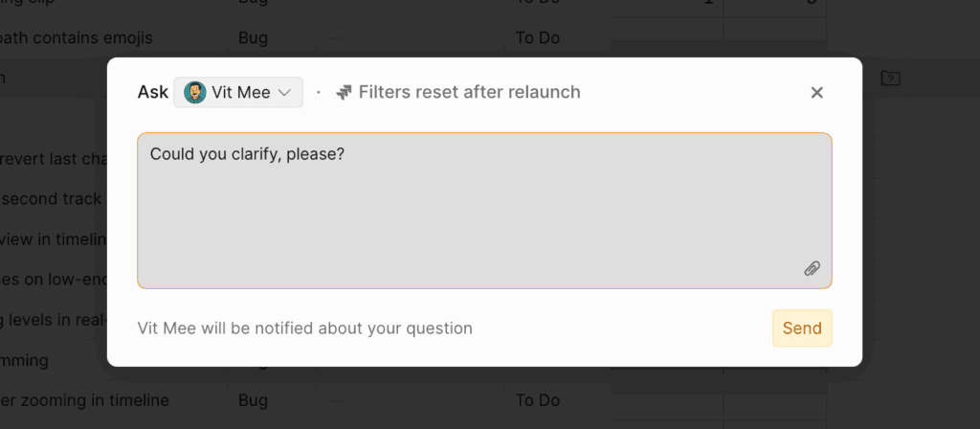Click the 'revert last' row behind the dialog
The image size is (980, 429).
(53, 159)
